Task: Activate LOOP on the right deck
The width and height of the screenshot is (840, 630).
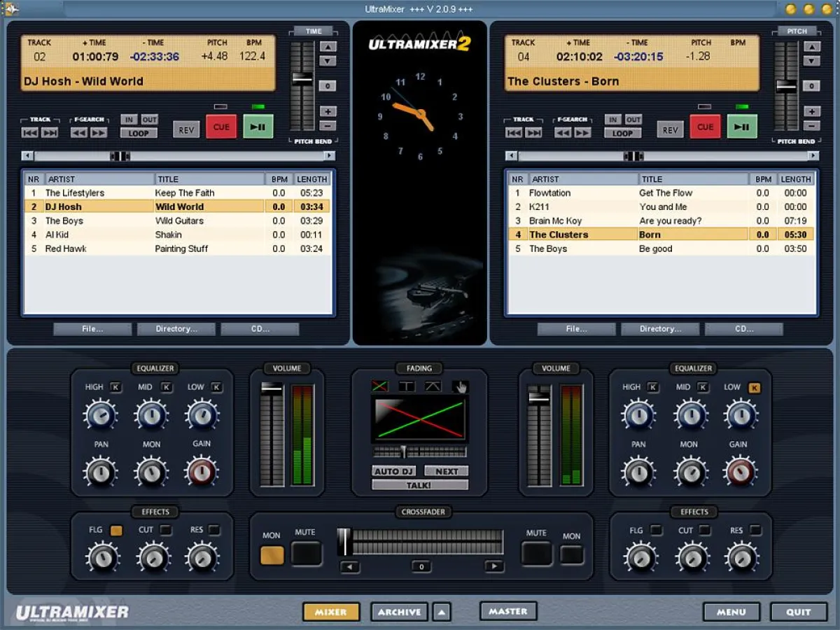Action: point(622,134)
